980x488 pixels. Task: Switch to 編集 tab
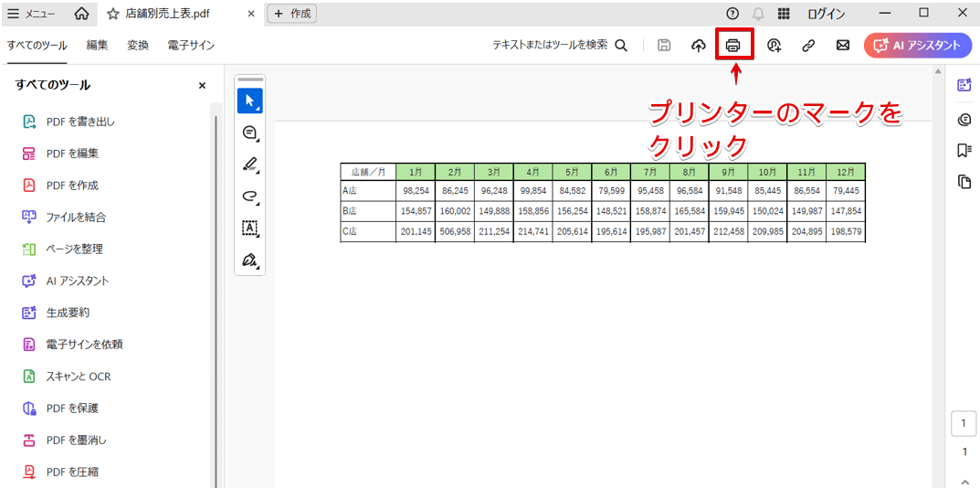[98, 45]
